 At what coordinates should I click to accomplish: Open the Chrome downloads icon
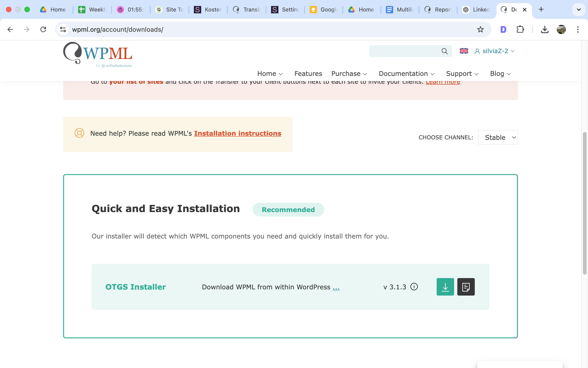[x=545, y=29]
